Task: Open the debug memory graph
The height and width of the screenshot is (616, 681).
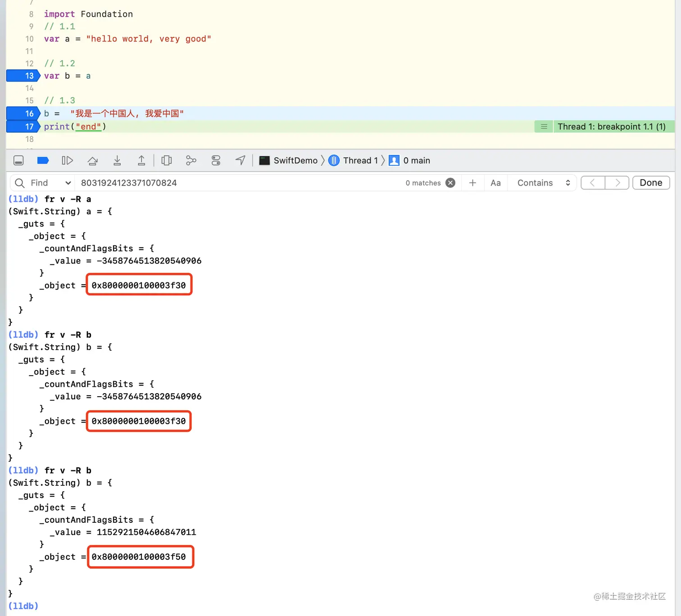Action: pos(191,160)
